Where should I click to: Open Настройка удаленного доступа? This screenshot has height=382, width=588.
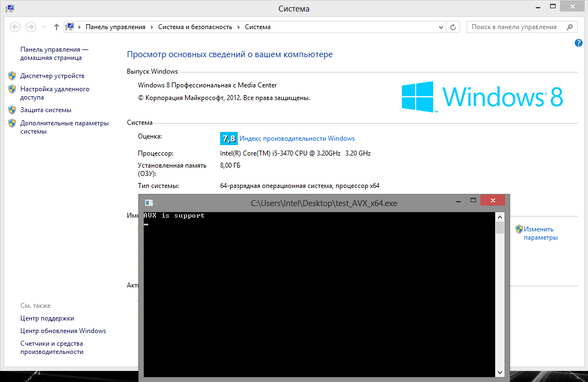pyautogui.click(x=55, y=93)
